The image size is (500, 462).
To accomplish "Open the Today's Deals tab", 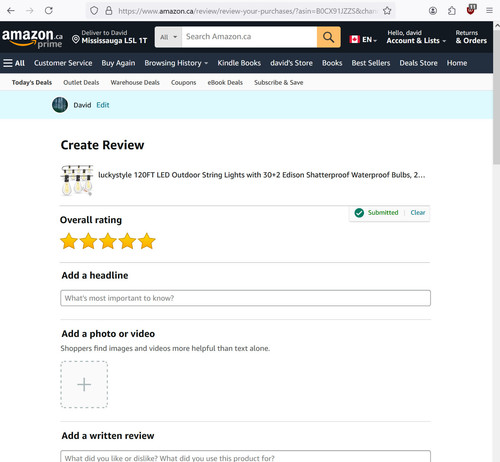I will (32, 82).
